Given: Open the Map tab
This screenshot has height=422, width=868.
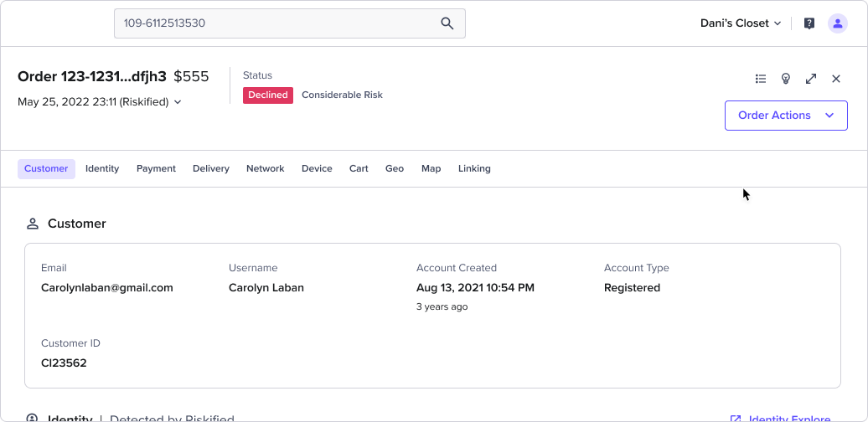Looking at the screenshot, I should [x=431, y=168].
